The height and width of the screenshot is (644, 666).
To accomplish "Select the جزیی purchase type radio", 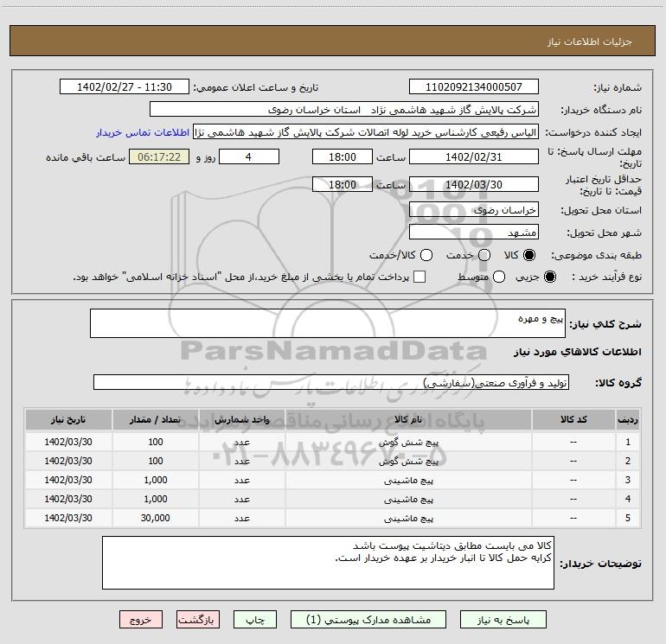I will pos(549,277).
